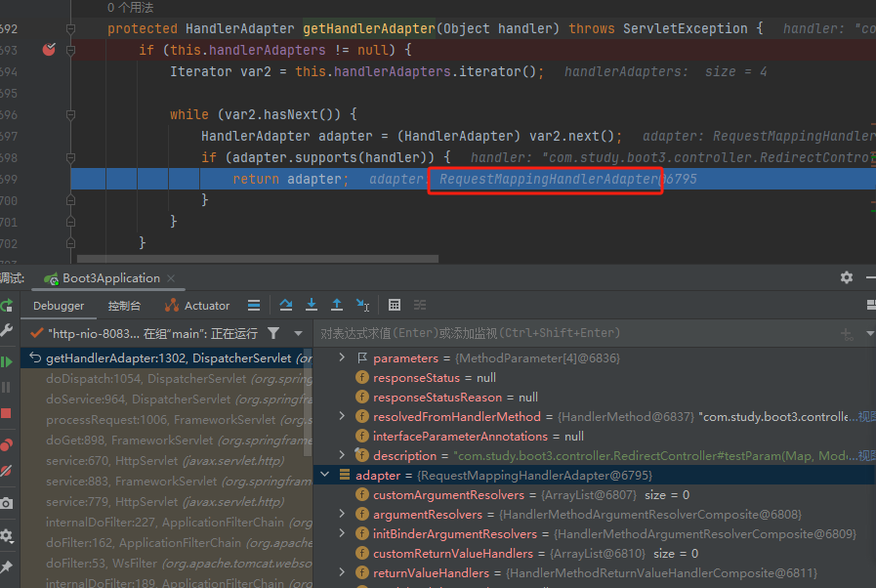The width and height of the screenshot is (876, 588).
Task: Click the fold marker on while loop line 696
Action: [70, 114]
